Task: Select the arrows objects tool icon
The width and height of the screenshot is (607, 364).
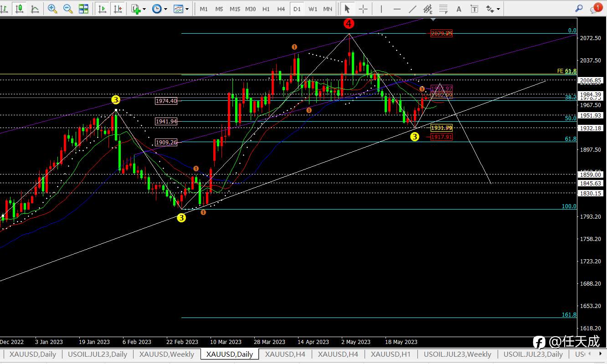Action: coord(490,9)
